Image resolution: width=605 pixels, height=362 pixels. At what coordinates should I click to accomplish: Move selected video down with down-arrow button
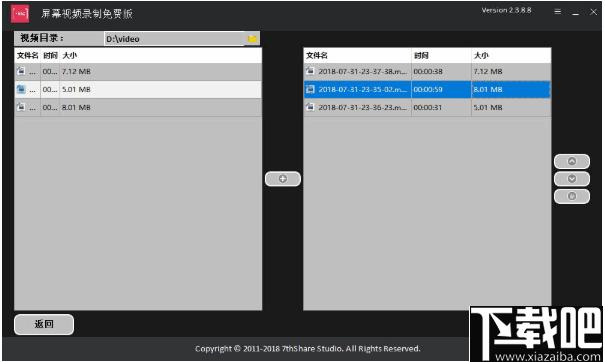pos(571,179)
